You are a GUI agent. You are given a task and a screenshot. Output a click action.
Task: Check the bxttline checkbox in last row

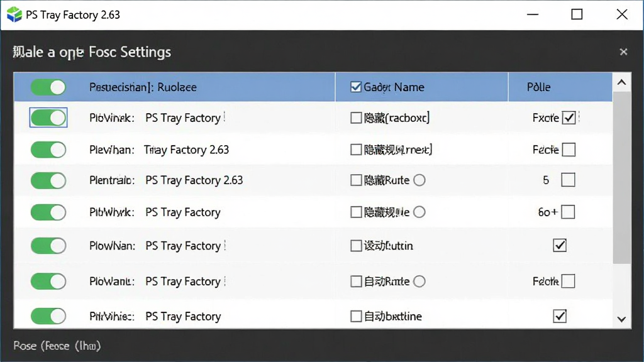356,316
